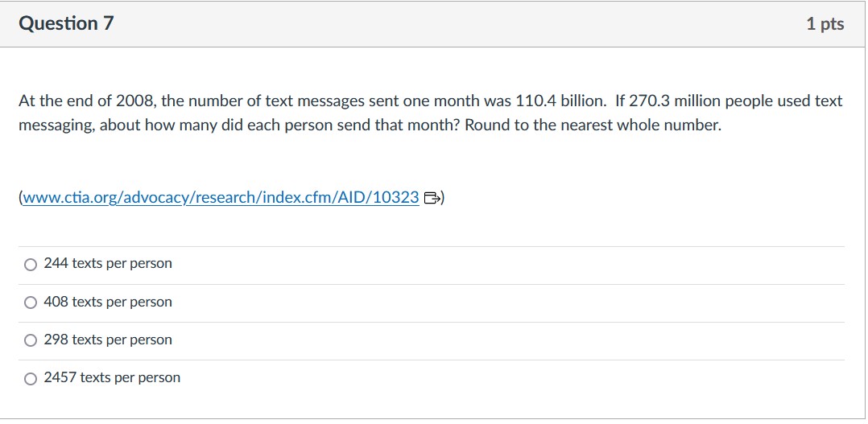Click the '298 texts per person' answer label

pyautogui.click(x=108, y=340)
